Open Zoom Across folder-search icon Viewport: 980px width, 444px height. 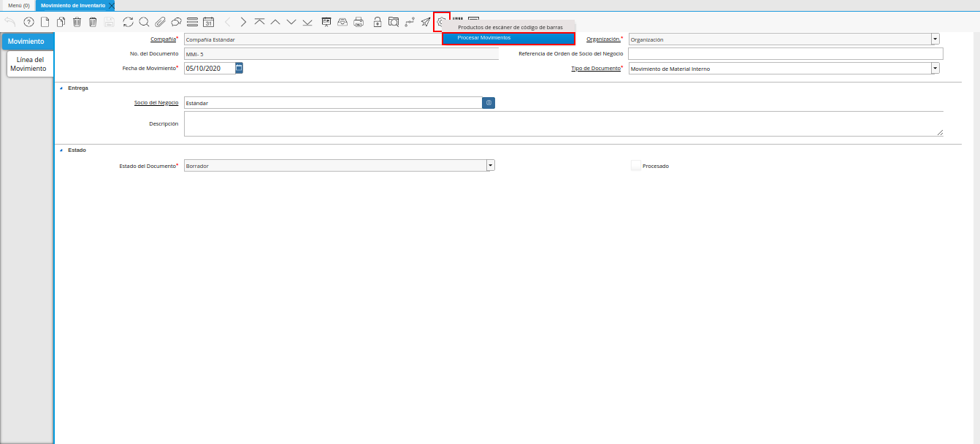pos(394,22)
